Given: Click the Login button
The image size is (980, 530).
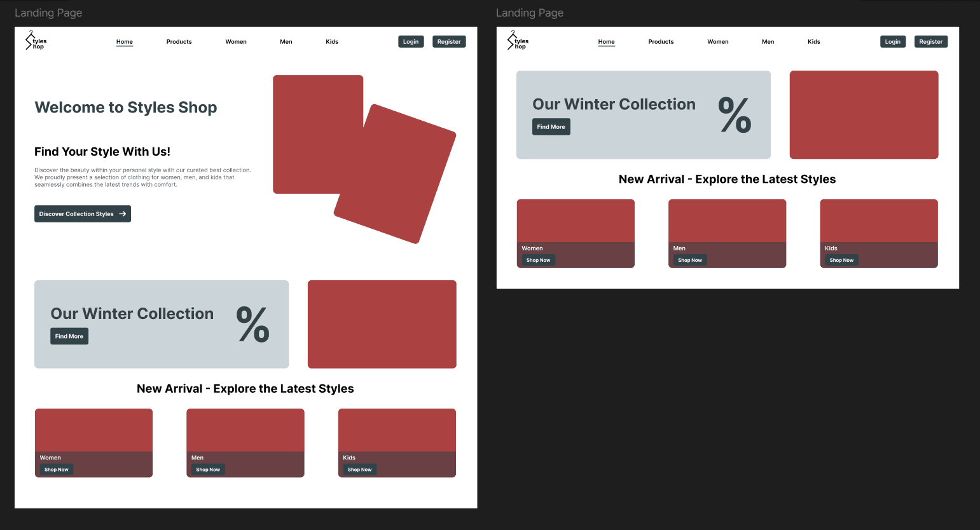Looking at the screenshot, I should (410, 41).
